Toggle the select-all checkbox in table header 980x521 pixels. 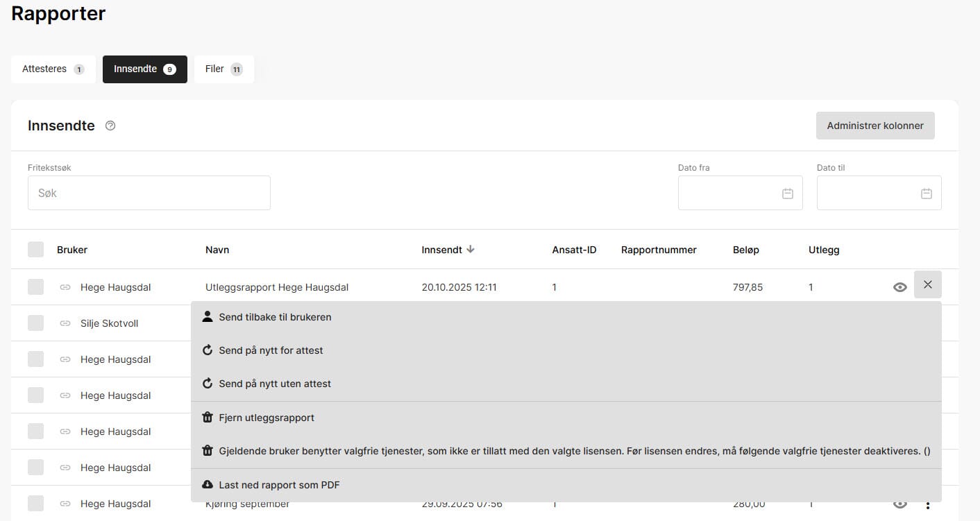[35, 250]
